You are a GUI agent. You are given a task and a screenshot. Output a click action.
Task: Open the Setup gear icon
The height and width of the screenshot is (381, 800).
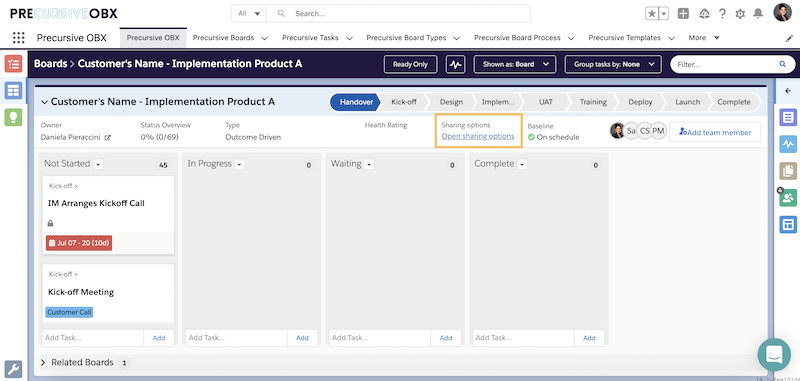tap(740, 14)
